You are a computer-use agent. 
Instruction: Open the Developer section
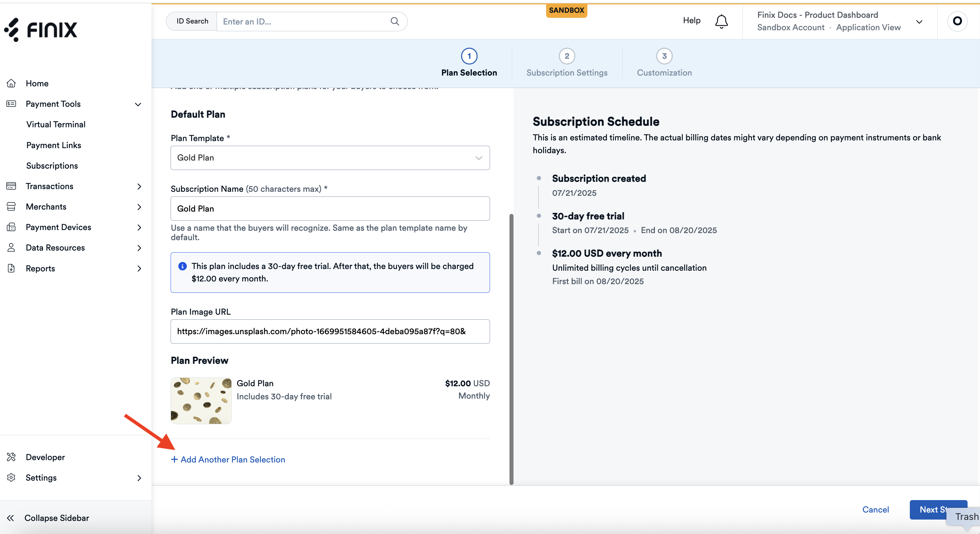45,457
